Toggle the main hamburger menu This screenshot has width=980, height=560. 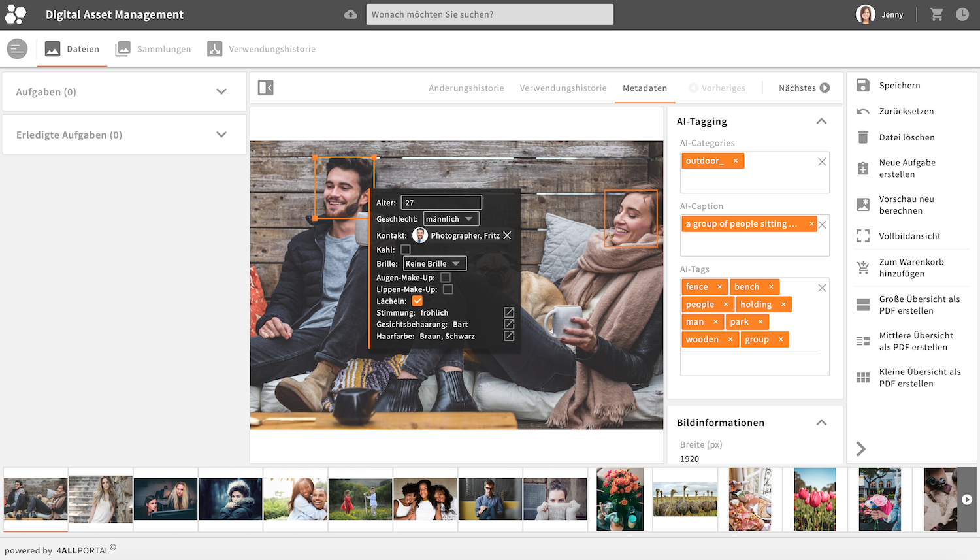[x=17, y=48]
